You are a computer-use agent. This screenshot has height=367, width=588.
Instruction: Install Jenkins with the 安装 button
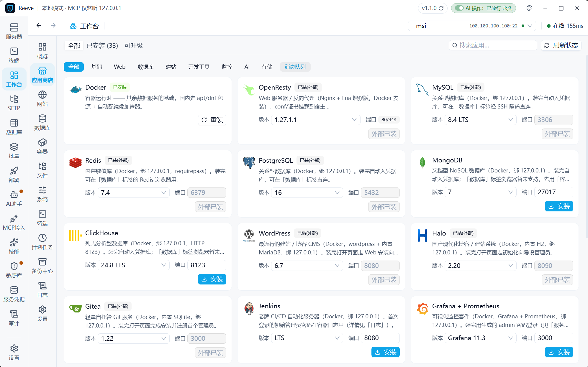pos(385,352)
